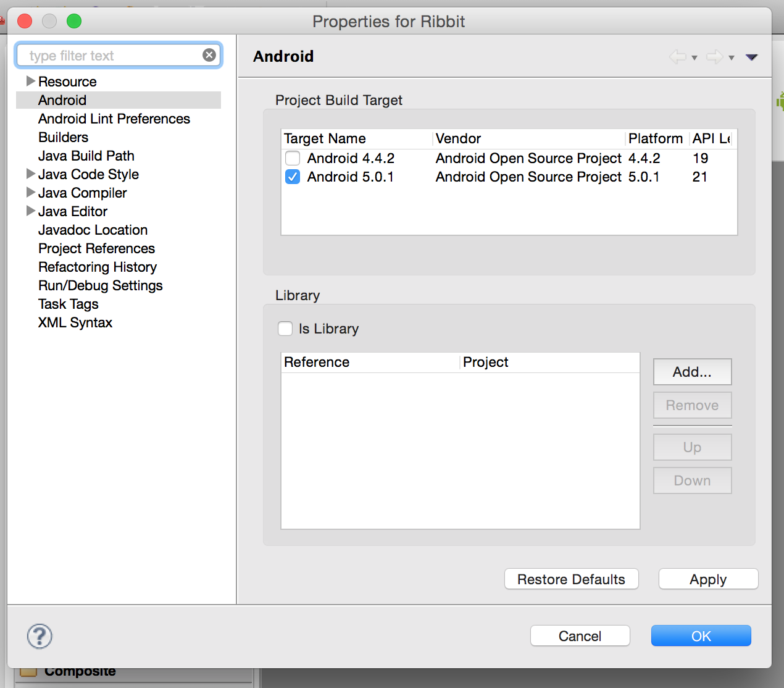Open the XML Syntax page
This screenshot has height=688, width=784.
click(75, 322)
